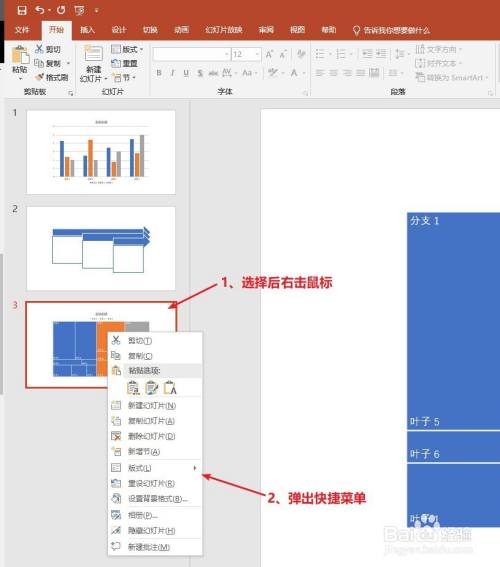500x567 pixels.
Task: Click the increase font size icon
Action: [x=269, y=54]
